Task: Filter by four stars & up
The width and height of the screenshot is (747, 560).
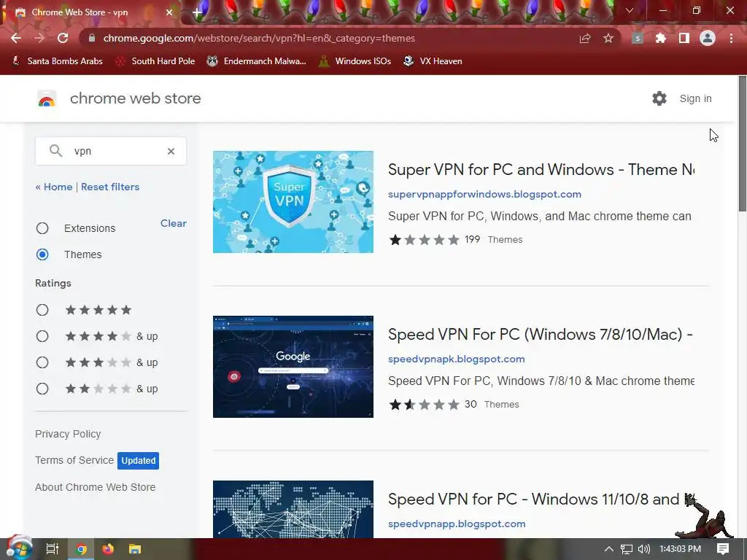Action: click(x=42, y=336)
